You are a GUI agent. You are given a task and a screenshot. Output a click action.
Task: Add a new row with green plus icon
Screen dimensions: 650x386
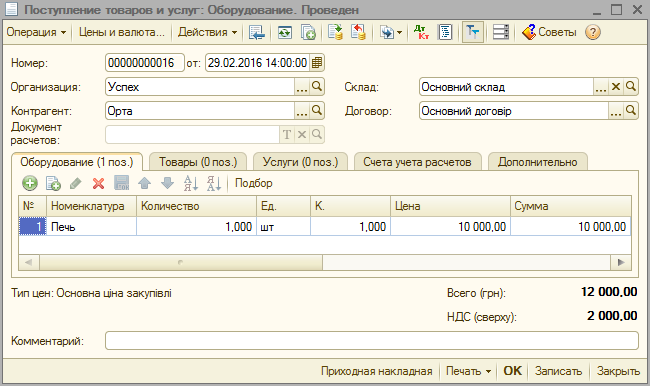click(x=30, y=183)
